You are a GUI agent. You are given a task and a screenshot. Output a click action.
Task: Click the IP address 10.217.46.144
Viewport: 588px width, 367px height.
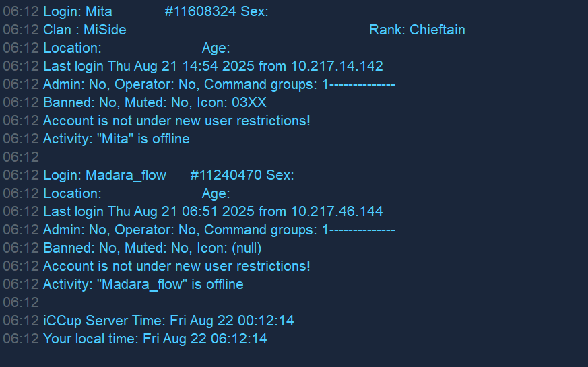pos(337,212)
